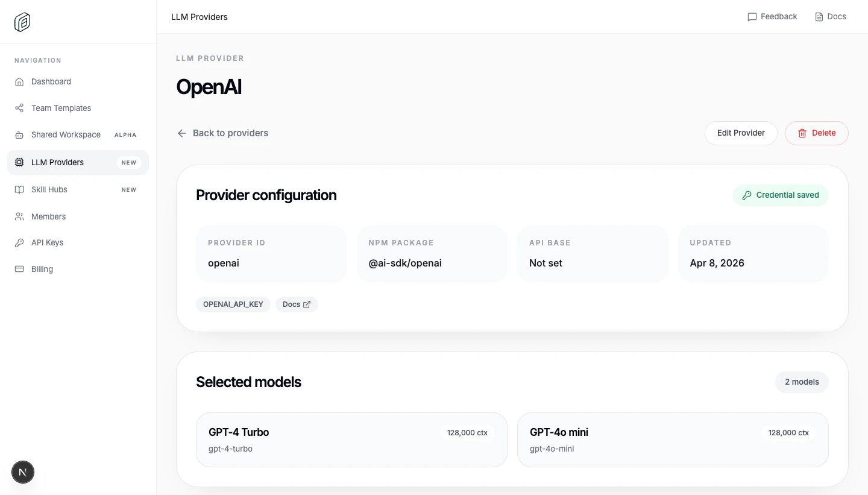Click the Edit Provider button

pyautogui.click(x=741, y=133)
